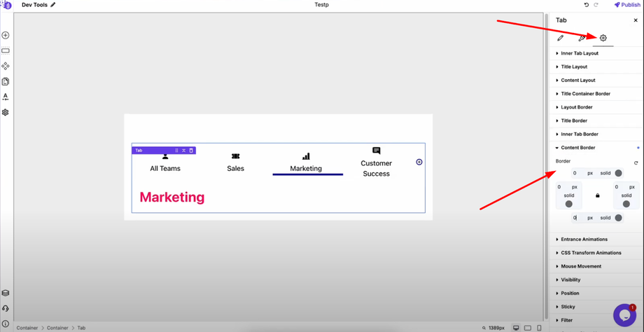This screenshot has height=332, width=644.
Task: Switch to the pencil content tab
Action: pos(560,38)
